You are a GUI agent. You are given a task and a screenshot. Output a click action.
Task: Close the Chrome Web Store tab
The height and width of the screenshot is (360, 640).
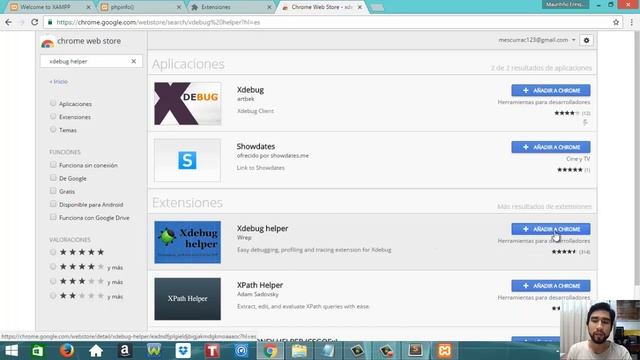(360, 7)
